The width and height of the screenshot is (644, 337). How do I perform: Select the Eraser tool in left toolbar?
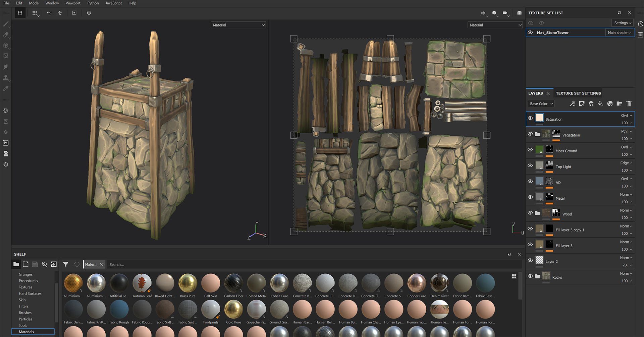coord(6,35)
